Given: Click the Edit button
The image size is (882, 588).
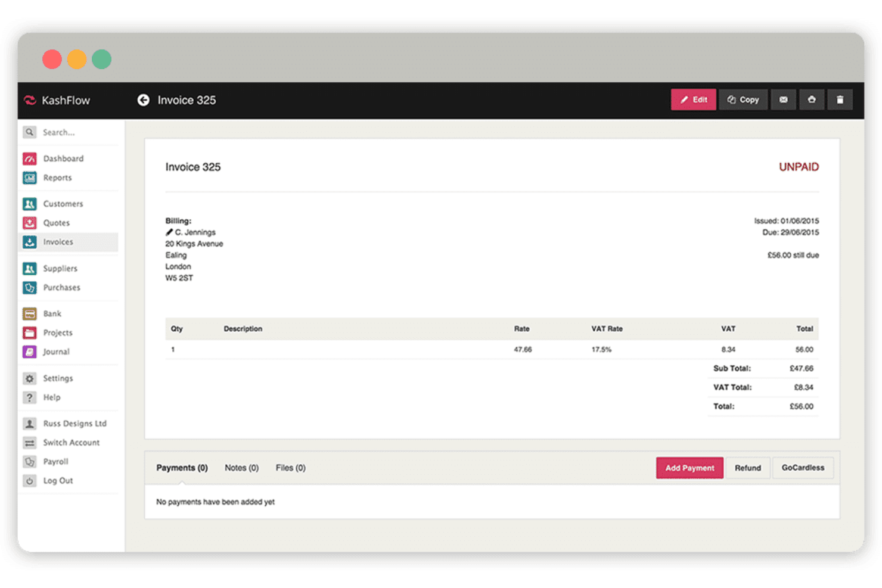Looking at the screenshot, I should [x=694, y=99].
